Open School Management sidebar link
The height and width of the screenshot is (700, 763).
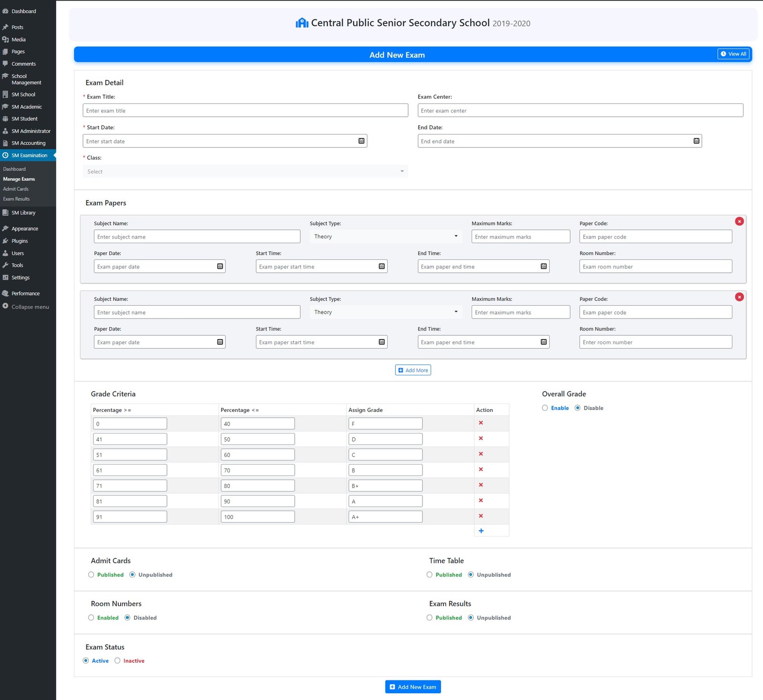(x=28, y=79)
